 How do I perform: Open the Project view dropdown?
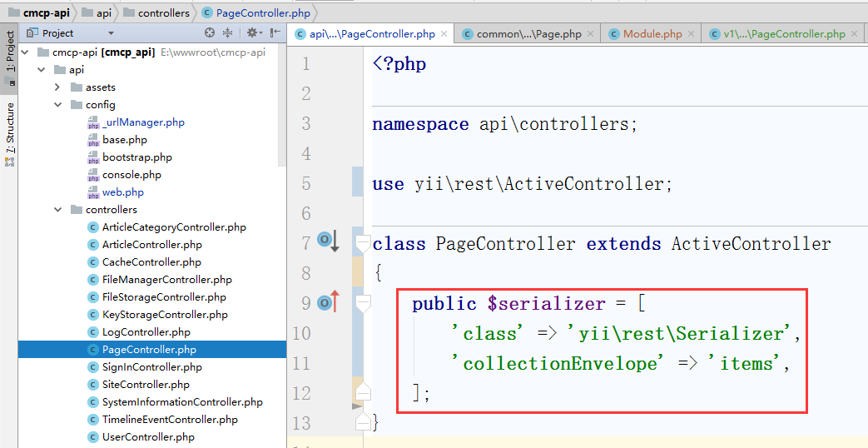click(x=111, y=33)
